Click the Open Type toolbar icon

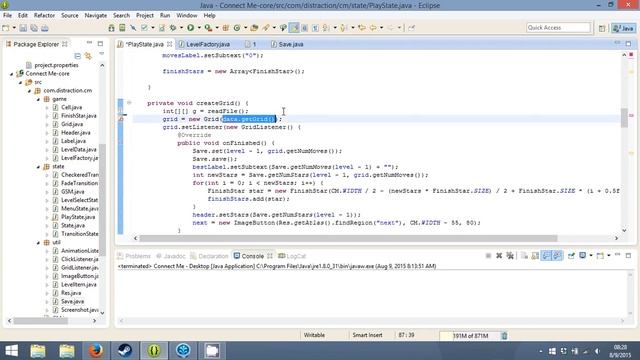tap(254, 28)
